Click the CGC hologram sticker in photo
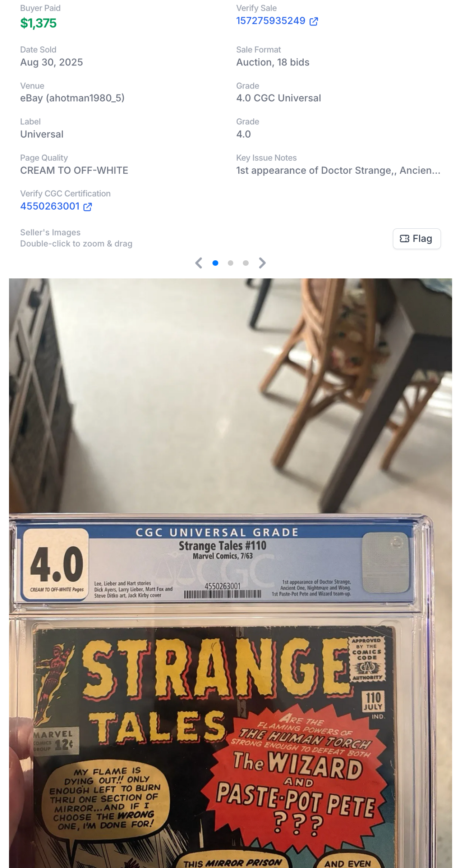Viewport: 460px width, 868px height. click(386, 562)
